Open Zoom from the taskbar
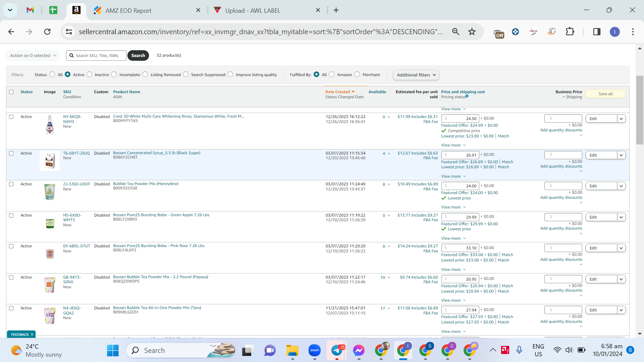 point(314,350)
